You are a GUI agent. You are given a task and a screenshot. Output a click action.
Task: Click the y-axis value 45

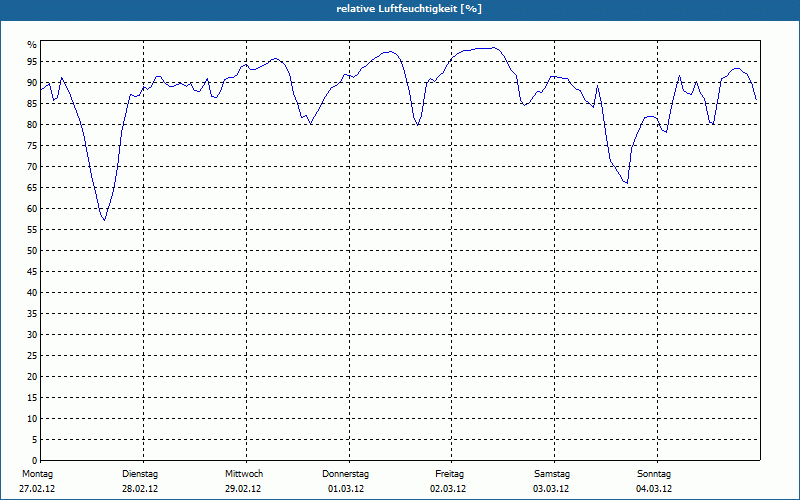point(32,272)
